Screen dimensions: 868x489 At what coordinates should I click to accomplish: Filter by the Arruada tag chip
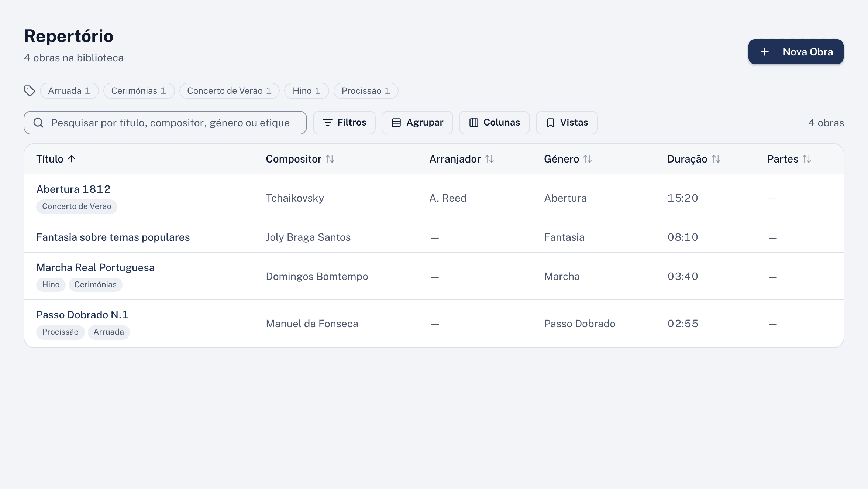tap(69, 91)
